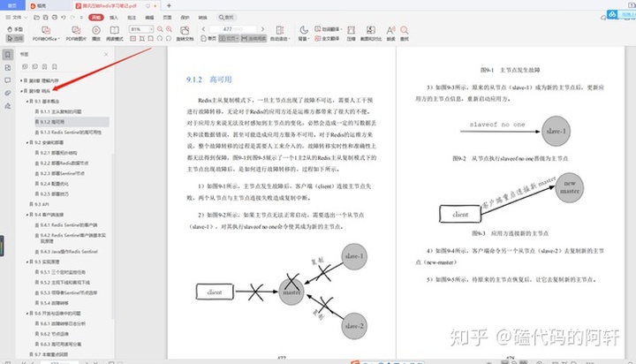
Task: Click the page number field 477
Action: (x=233, y=29)
